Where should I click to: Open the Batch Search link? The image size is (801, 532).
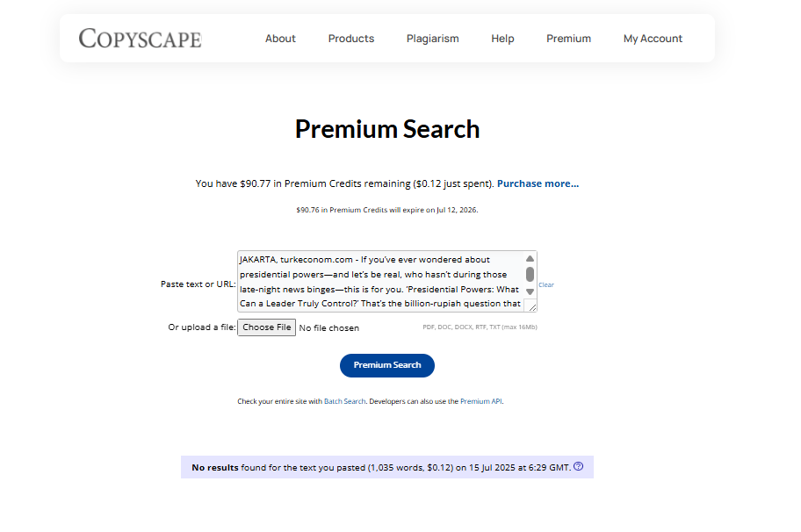click(x=345, y=401)
